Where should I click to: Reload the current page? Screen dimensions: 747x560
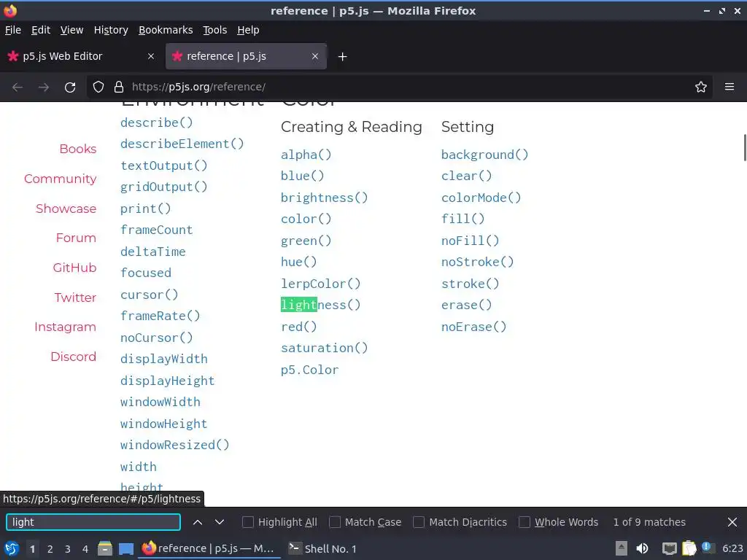pos(70,87)
